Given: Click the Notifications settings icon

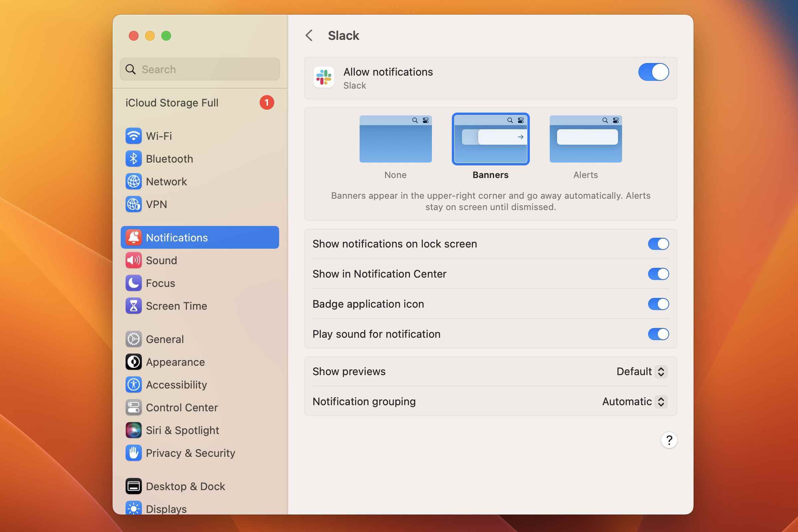Looking at the screenshot, I should click(132, 237).
